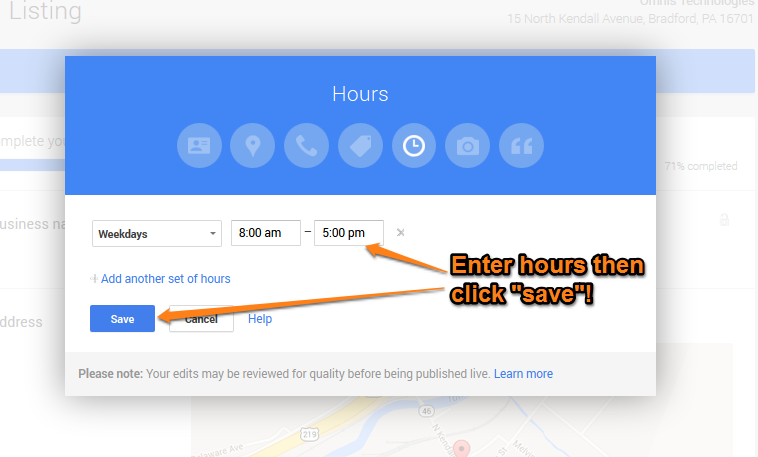Viewport: 758px width, 457px height.
Task: Click the business info card icon
Action: (x=199, y=146)
